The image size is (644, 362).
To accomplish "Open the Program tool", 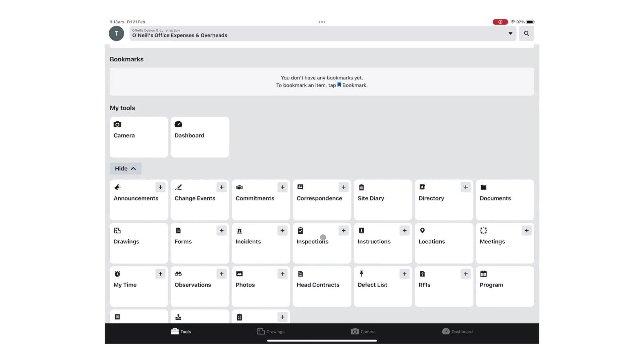I will pos(505,287).
